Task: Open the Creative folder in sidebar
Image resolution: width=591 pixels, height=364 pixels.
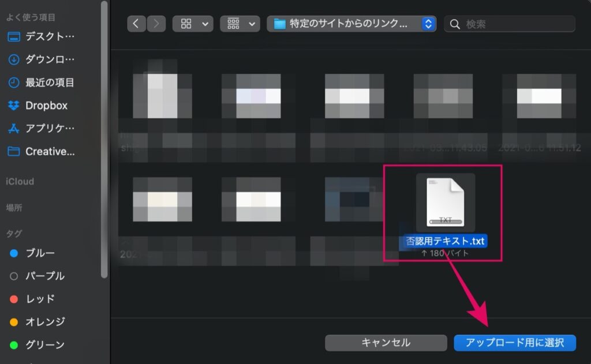Action: [50, 152]
